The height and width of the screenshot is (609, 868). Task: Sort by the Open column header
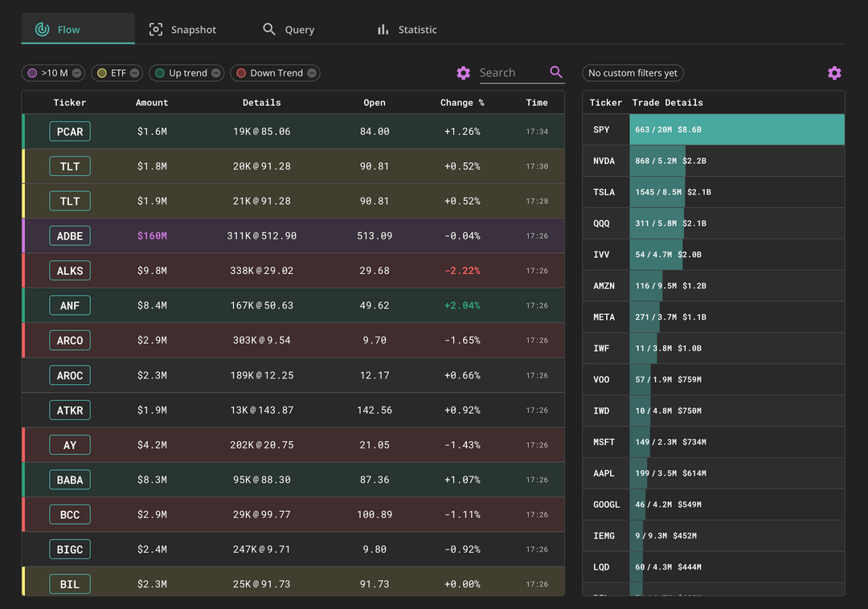click(375, 102)
